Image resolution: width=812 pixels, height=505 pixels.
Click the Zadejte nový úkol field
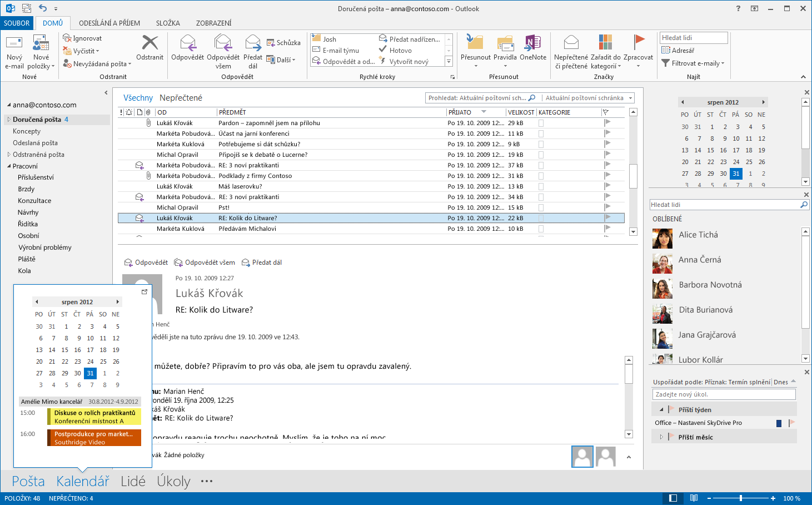click(x=724, y=394)
